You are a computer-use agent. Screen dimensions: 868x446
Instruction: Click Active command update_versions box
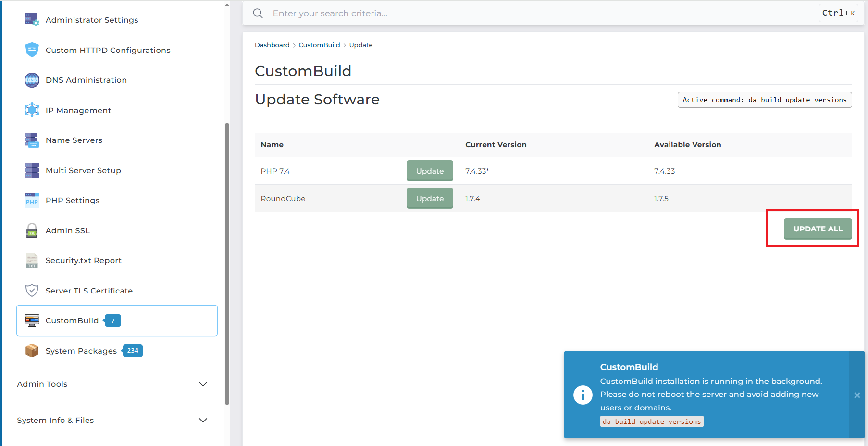(765, 100)
